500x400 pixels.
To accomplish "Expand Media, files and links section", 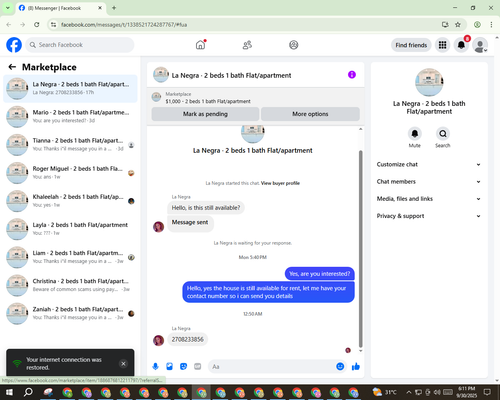I will (x=429, y=199).
